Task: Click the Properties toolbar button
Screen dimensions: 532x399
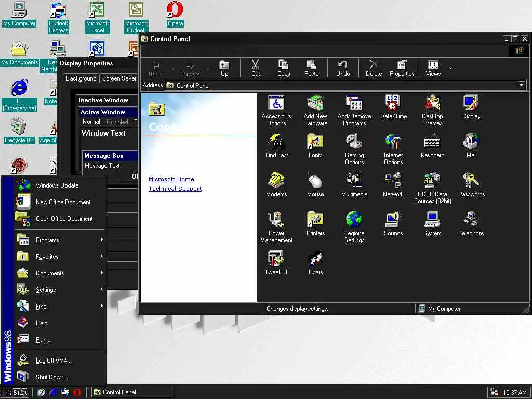Action: (402, 68)
